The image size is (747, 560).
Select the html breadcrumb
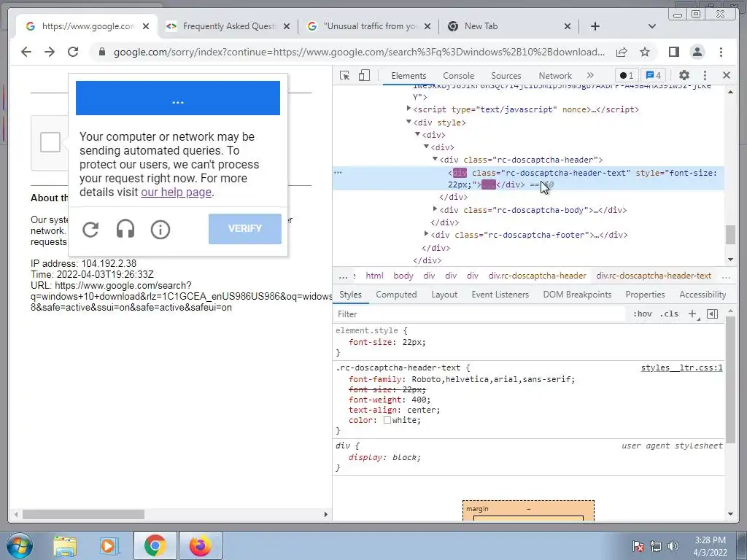tap(374, 276)
